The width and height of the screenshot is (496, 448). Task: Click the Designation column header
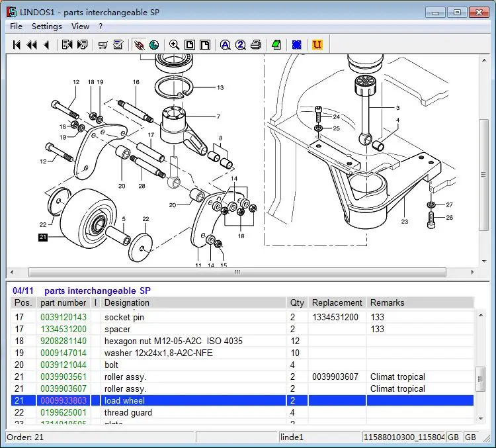[x=127, y=302]
